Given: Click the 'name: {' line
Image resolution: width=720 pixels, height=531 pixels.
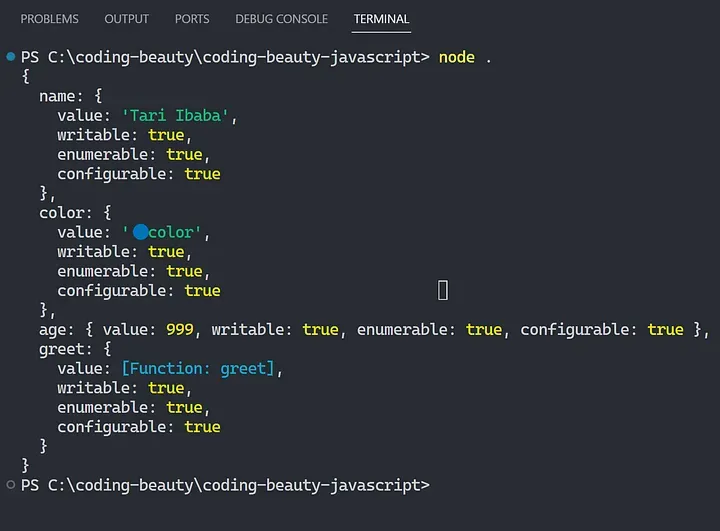Looking at the screenshot, I should tap(71, 96).
